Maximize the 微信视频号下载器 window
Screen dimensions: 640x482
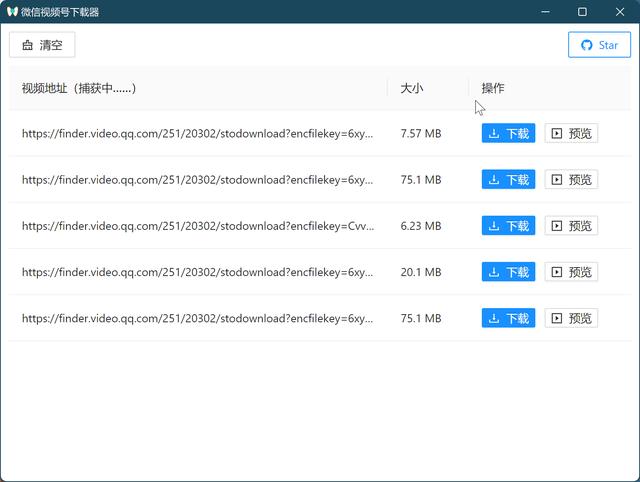click(x=582, y=12)
